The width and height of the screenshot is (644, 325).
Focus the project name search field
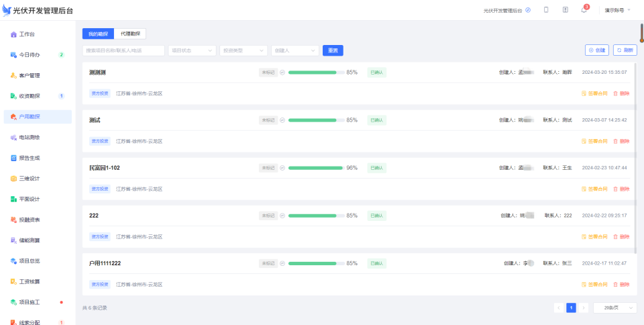point(123,50)
